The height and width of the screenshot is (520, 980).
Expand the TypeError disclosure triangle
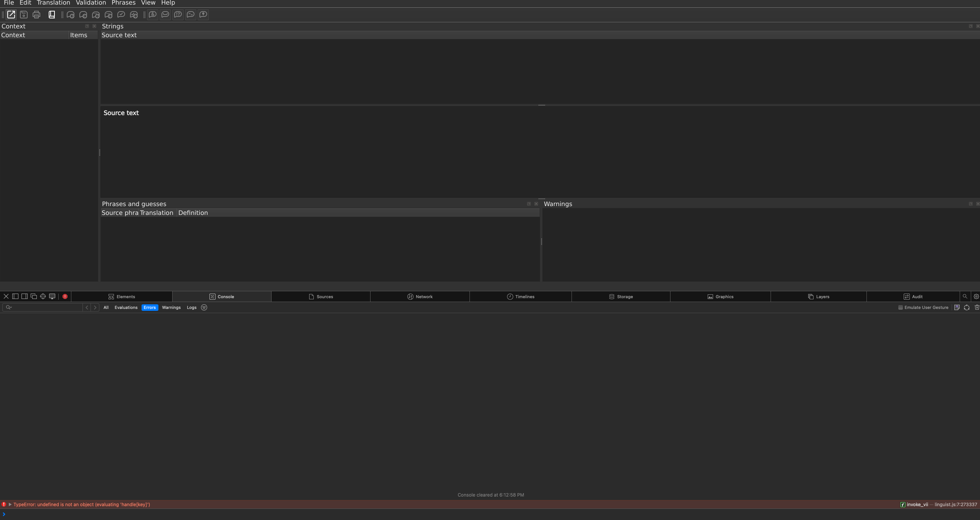click(x=10, y=504)
